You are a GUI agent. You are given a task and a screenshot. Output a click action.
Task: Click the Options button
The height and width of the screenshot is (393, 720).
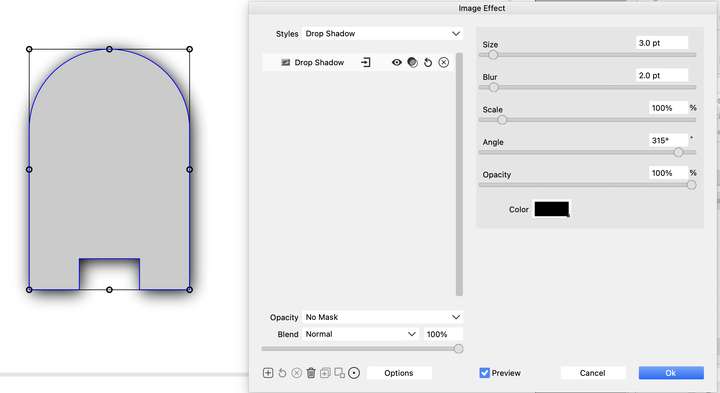pyautogui.click(x=399, y=373)
